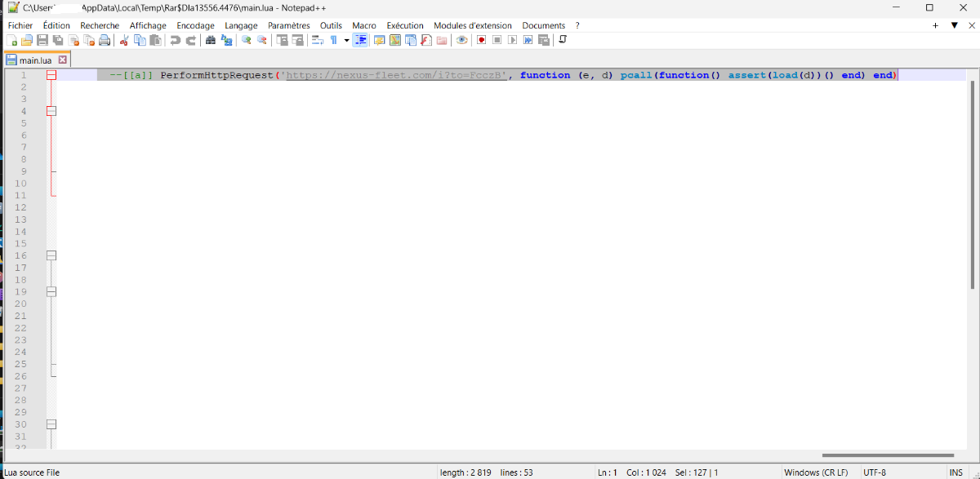980x479 pixels.
Task: Toggle word wrap in the toolbar
Action: click(x=318, y=40)
